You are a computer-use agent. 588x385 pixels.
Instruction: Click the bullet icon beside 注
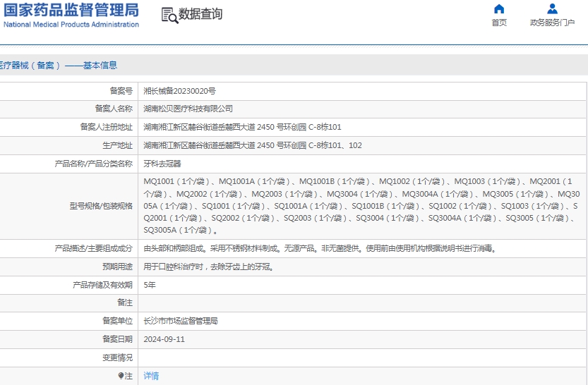coord(121,376)
